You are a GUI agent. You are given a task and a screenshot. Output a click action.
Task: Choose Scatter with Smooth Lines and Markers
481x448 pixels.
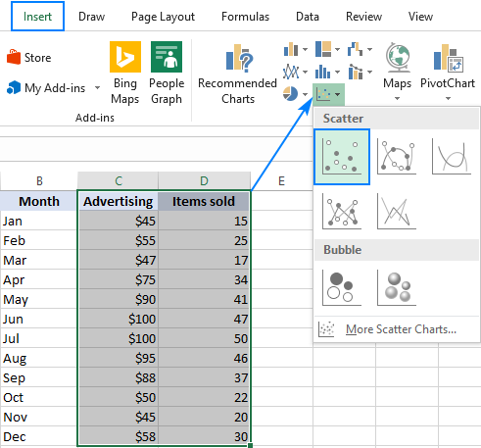click(x=397, y=156)
